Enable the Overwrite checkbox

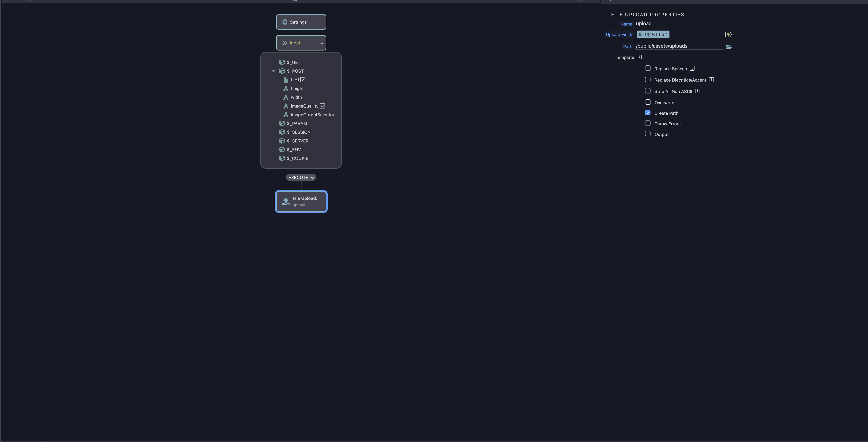click(x=648, y=102)
